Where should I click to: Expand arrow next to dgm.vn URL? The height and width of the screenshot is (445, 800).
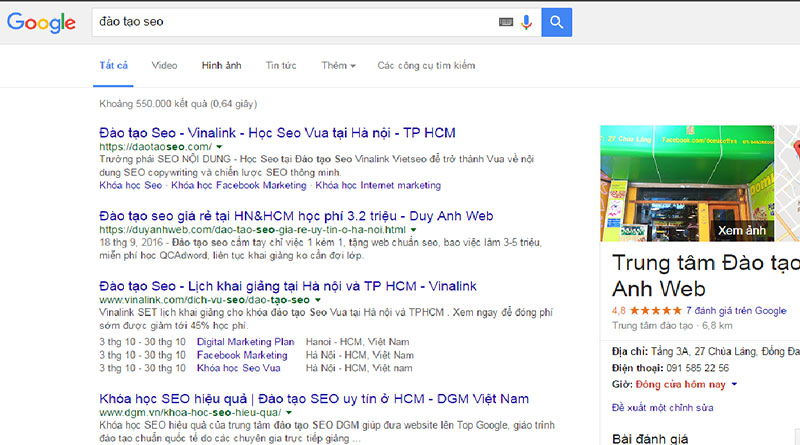[x=289, y=413]
